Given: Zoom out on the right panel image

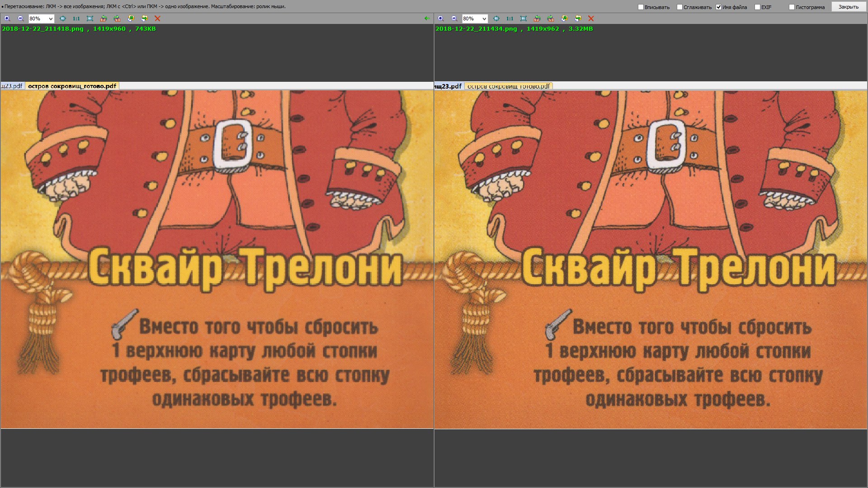Looking at the screenshot, I should click(454, 19).
